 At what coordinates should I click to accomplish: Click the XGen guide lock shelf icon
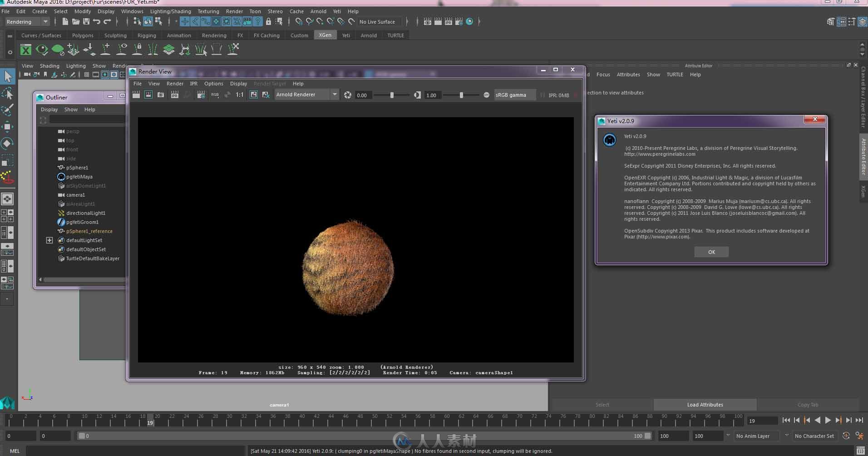point(137,50)
